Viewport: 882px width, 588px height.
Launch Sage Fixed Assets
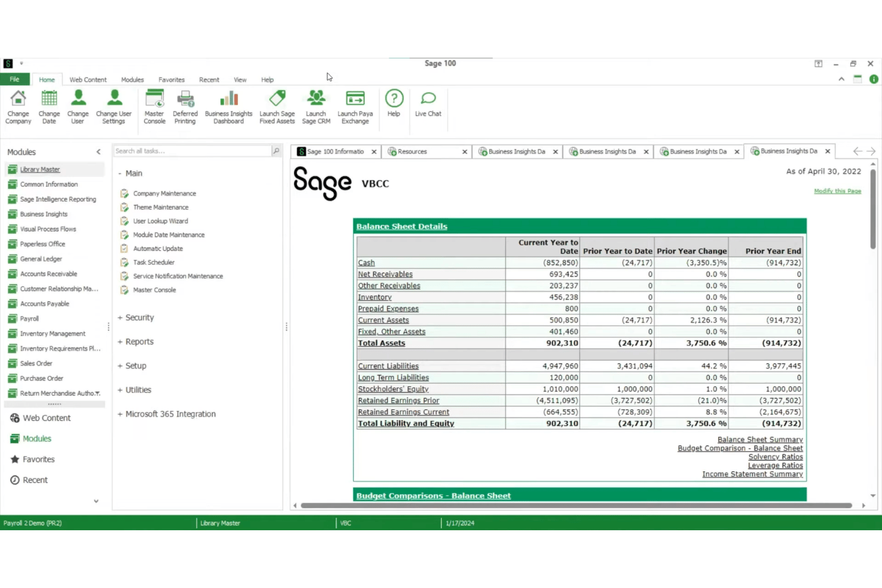click(x=277, y=107)
